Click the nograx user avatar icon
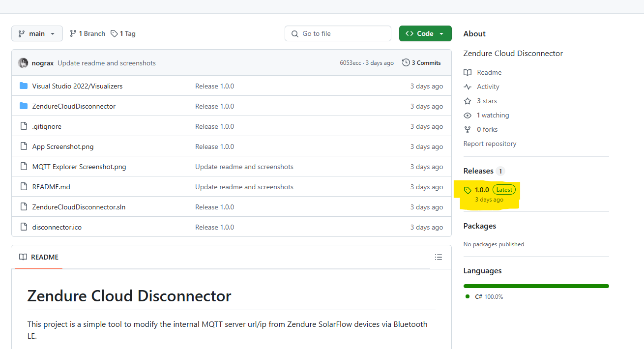The image size is (644, 349). pos(23,63)
